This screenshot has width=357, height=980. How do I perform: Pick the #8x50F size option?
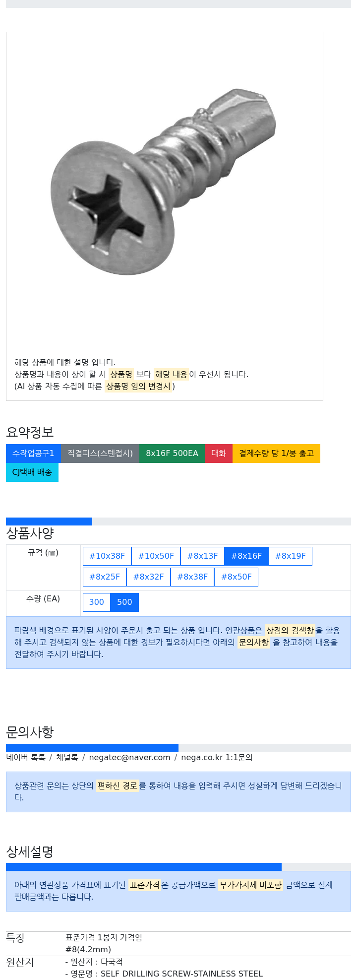point(237,577)
